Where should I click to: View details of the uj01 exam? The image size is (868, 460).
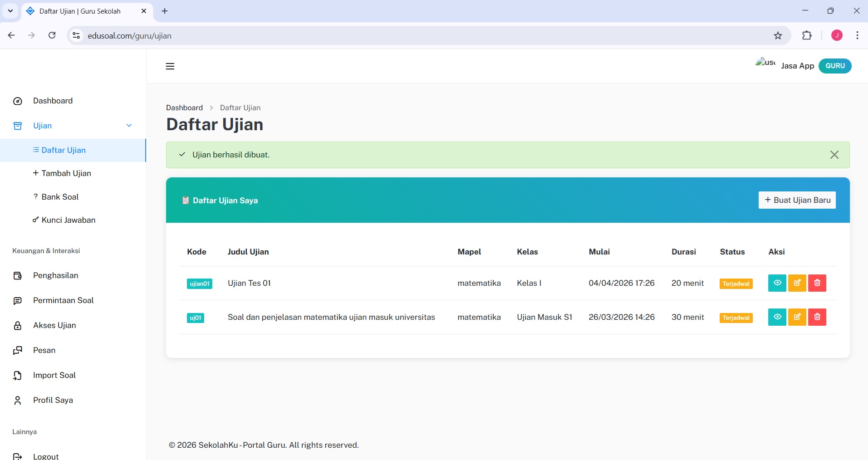pos(777,317)
